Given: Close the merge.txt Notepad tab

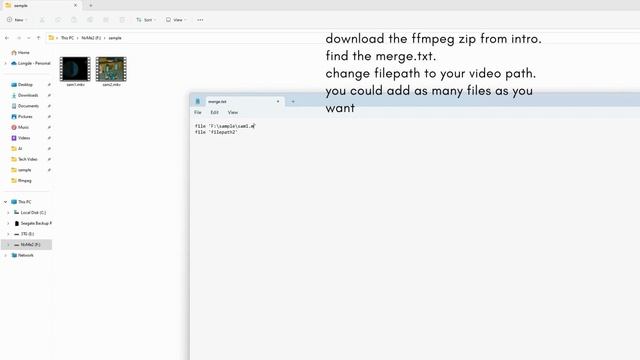Looking at the screenshot, I should coord(278,101).
